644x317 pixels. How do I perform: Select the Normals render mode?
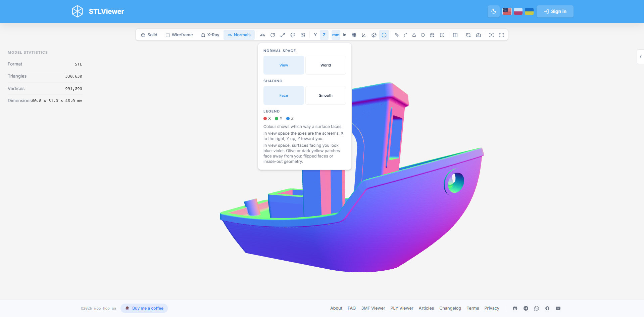point(239,35)
